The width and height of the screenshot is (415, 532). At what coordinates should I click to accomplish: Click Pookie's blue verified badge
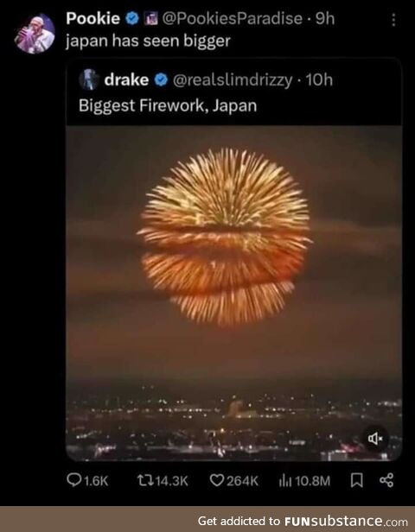click(131, 19)
